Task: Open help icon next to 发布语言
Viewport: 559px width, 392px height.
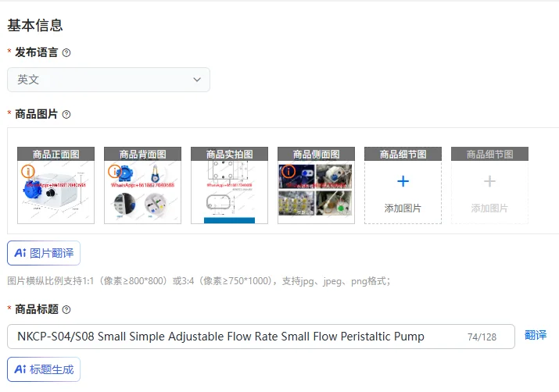Action: (x=66, y=53)
